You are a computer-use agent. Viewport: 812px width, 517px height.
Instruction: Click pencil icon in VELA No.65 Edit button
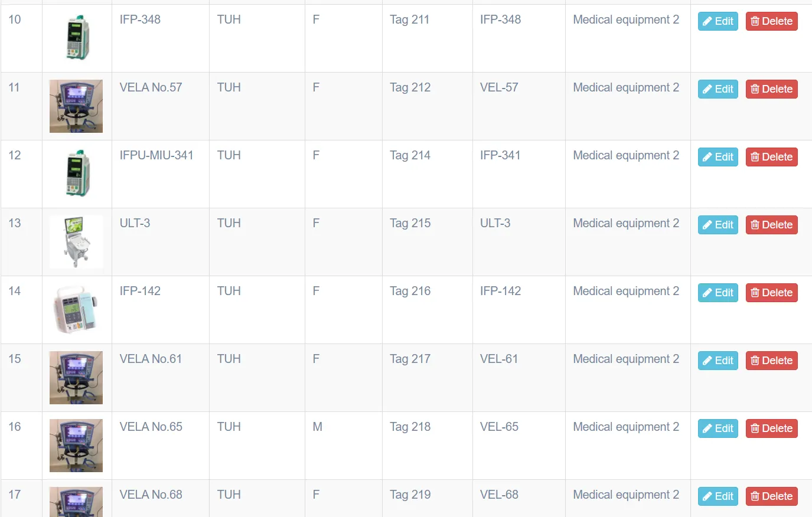[x=707, y=428]
